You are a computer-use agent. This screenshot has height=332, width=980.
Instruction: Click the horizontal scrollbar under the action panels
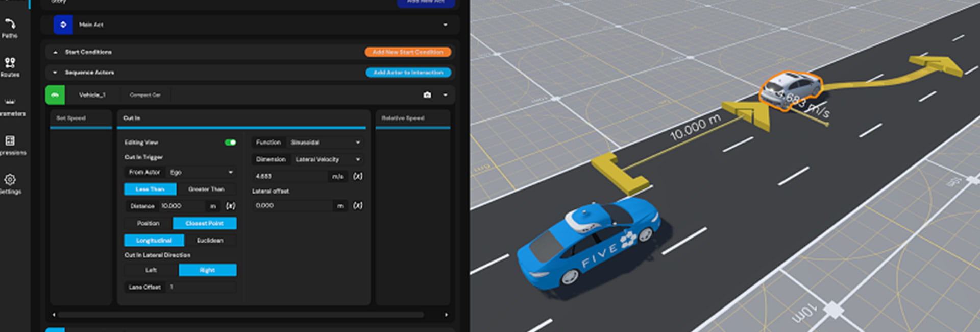click(x=241, y=315)
